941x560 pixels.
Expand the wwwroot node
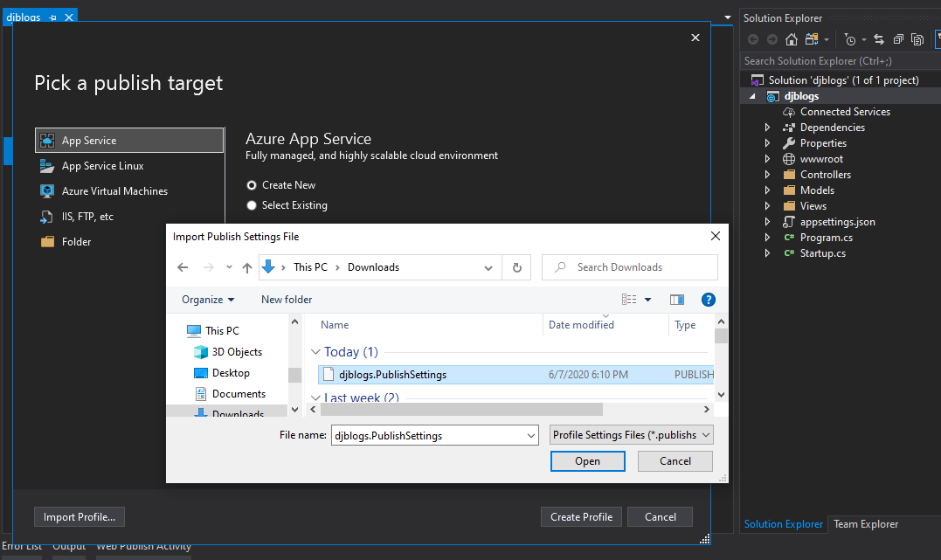[767, 158]
